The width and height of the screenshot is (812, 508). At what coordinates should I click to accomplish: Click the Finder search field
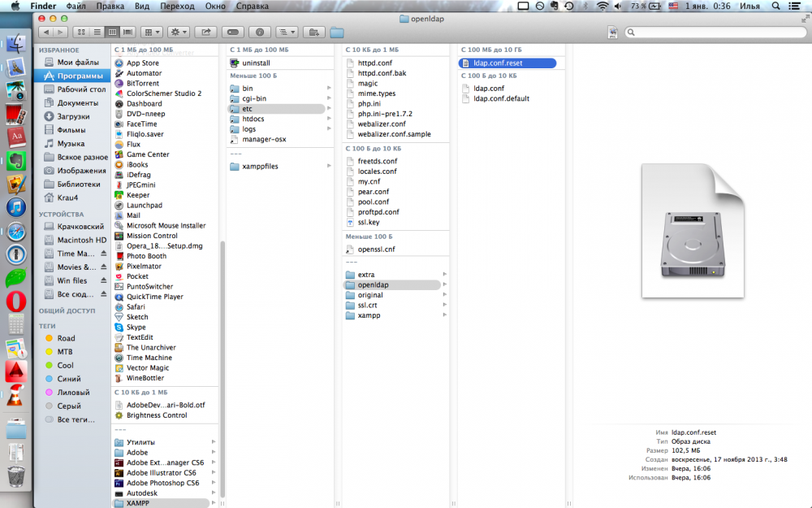[715, 33]
